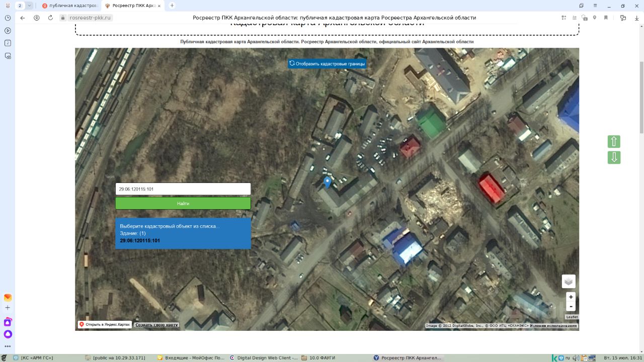
Task: Focus the cadastral number input field
Action: point(183,189)
